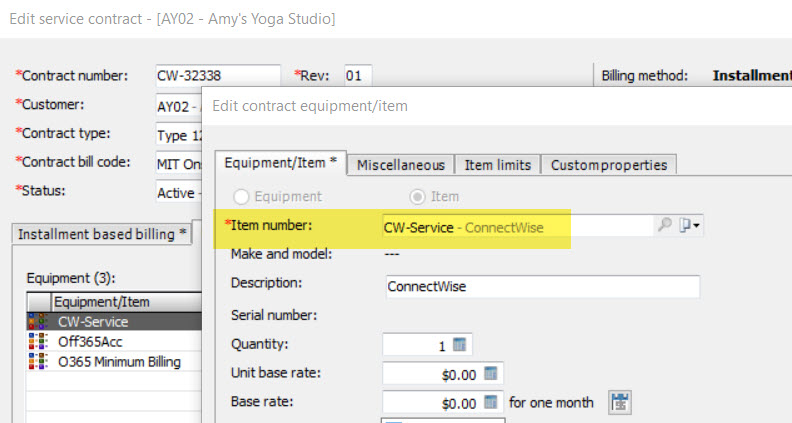Select the Installment based billing tab

[x=100, y=234]
